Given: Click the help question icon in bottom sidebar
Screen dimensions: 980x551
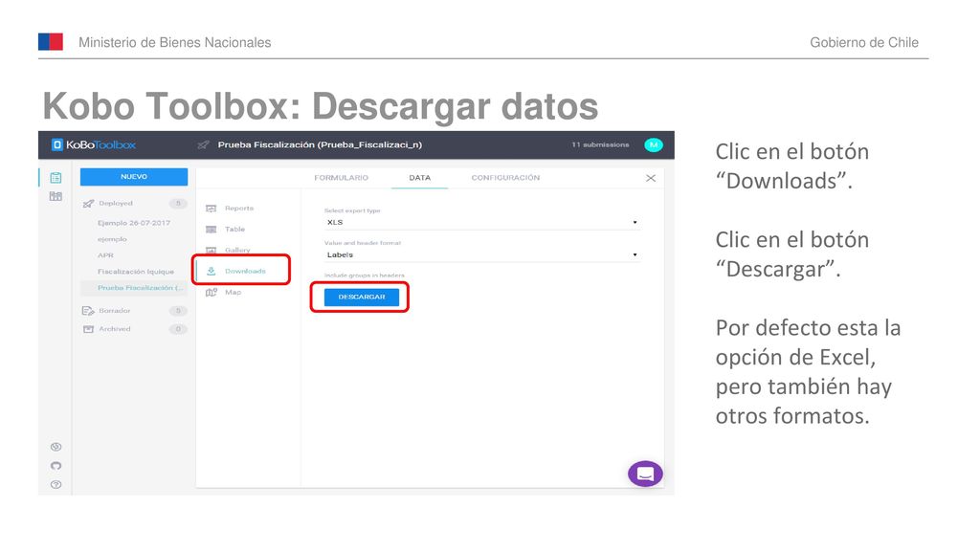Looking at the screenshot, I should point(56,485).
